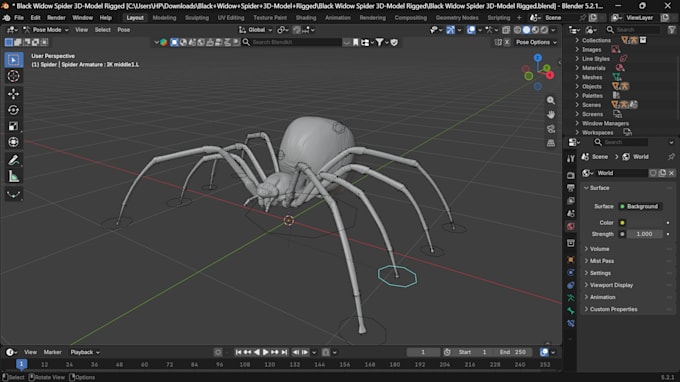This screenshot has width=680, height=382.
Task: Activate the Transform tool
Action: (13, 142)
